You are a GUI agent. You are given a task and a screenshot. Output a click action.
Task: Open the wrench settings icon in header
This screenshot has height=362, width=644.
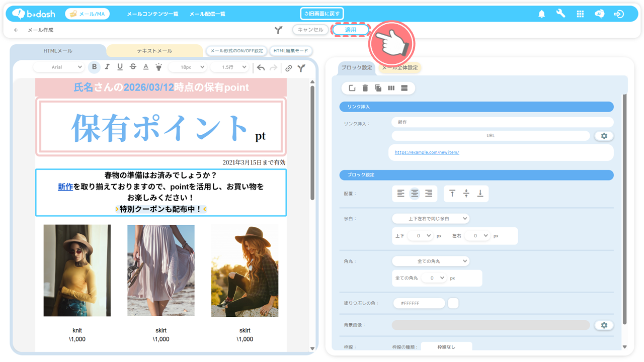(560, 14)
